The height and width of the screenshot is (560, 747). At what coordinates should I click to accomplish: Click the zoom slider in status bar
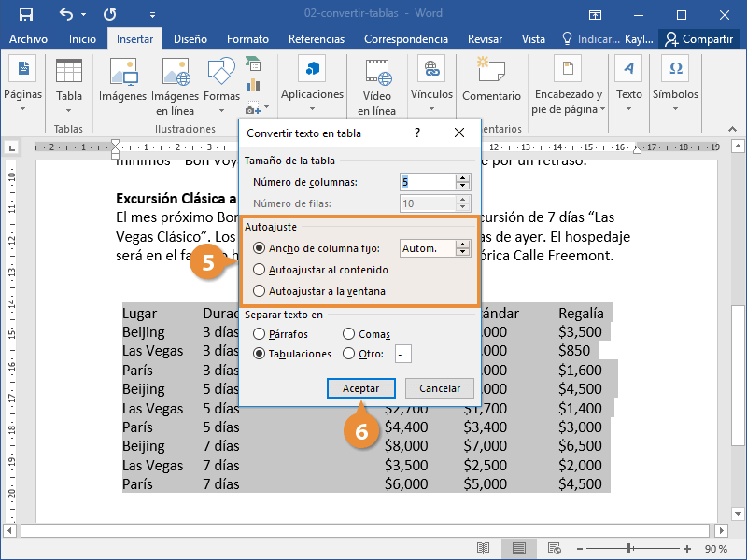click(630, 549)
